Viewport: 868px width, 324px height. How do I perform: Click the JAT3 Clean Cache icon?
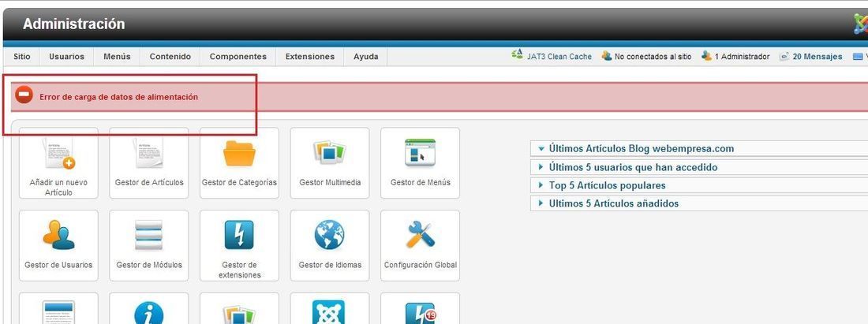point(517,54)
